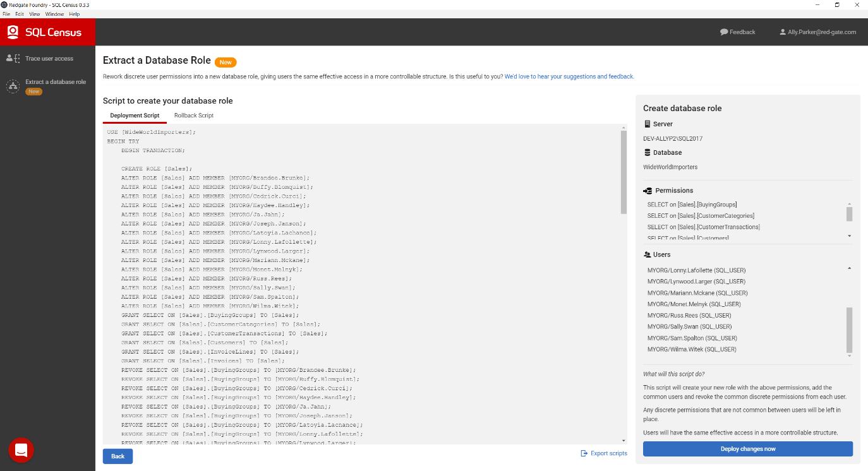
Task: Click the orange New badge beside title
Action: pyautogui.click(x=226, y=62)
